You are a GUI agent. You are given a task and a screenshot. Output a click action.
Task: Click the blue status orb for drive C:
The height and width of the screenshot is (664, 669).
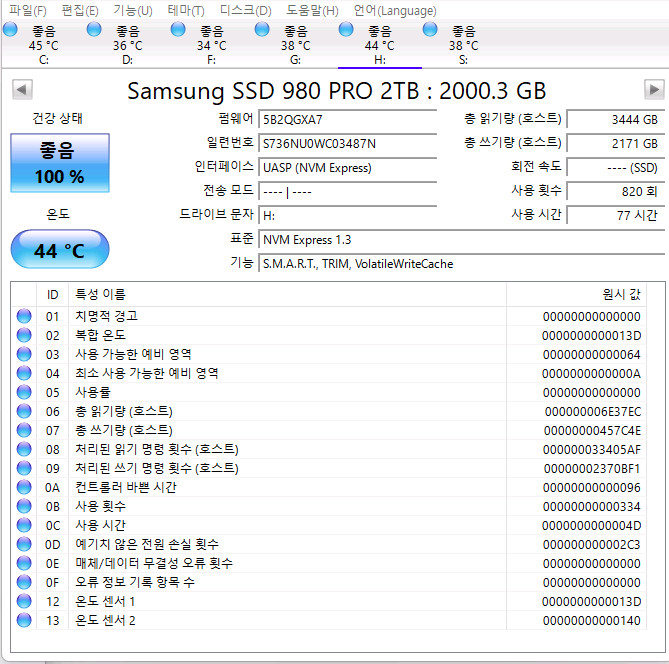[10, 29]
